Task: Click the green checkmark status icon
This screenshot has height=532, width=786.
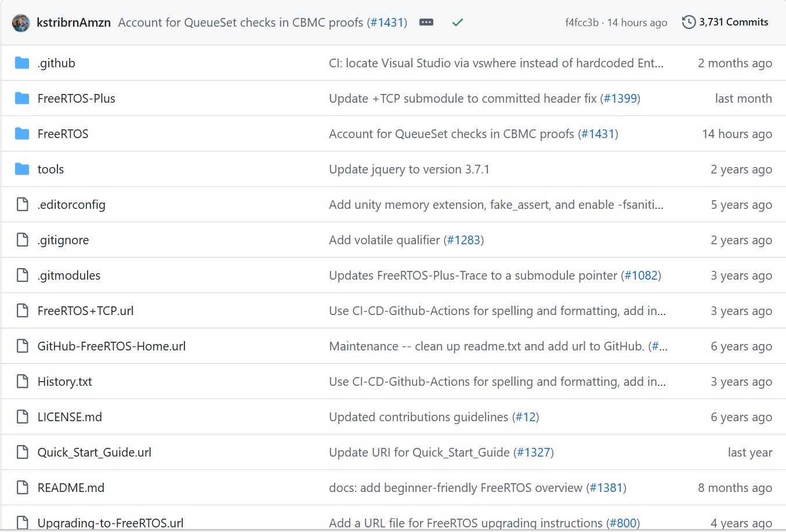Action: (x=458, y=22)
